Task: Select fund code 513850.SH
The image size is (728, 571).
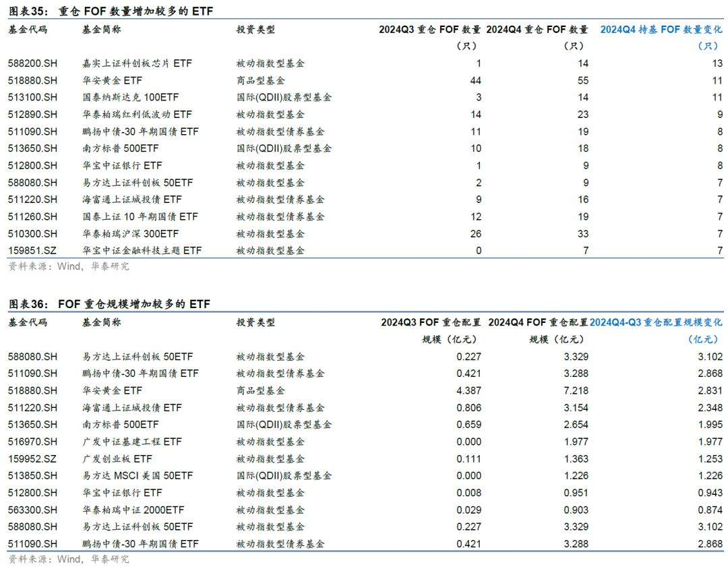Action: (32, 476)
